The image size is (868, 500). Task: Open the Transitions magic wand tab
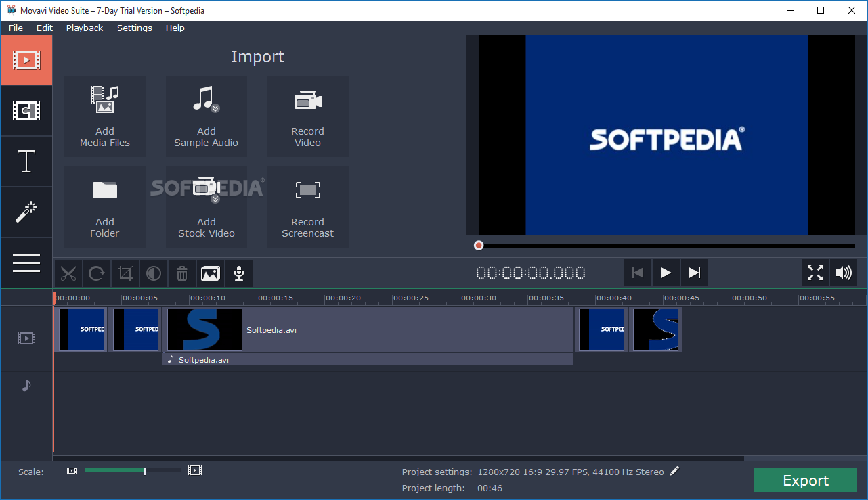(x=26, y=212)
